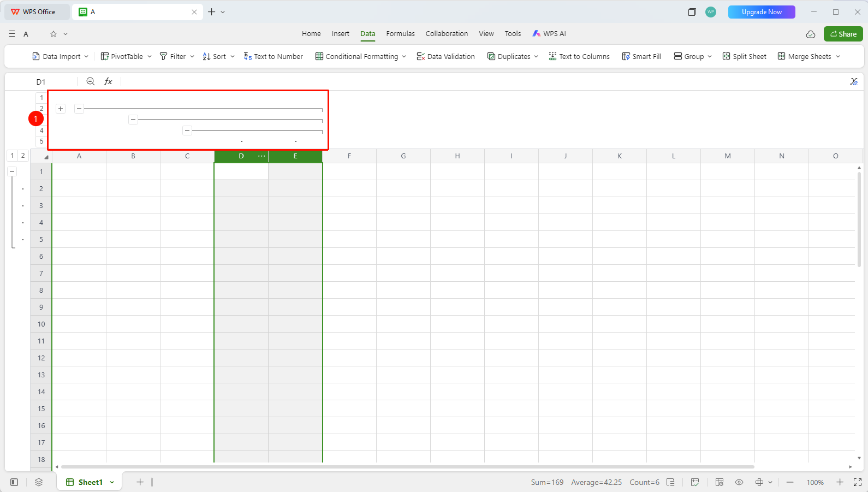Click the Text to Columns tool
This screenshot has height=492, width=868.
[579, 56]
